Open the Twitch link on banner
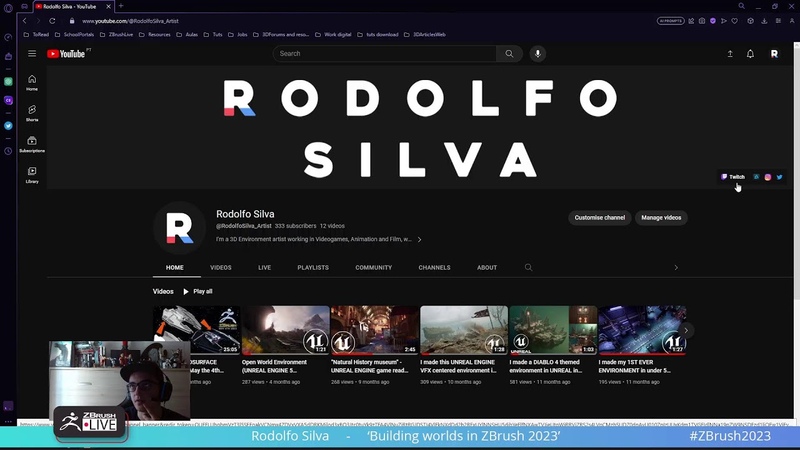The height and width of the screenshot is (450, 800). [x=733, y=177]
